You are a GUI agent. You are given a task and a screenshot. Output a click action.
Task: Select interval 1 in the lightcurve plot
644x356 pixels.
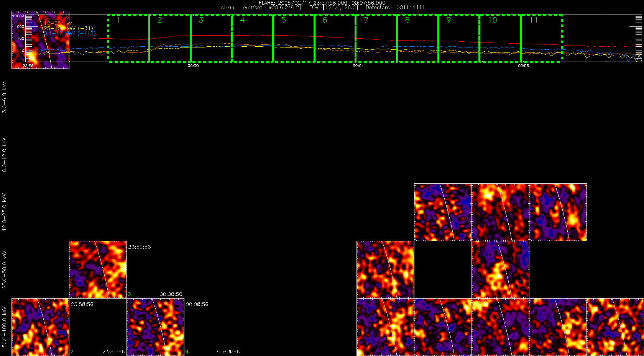(128, 38)
